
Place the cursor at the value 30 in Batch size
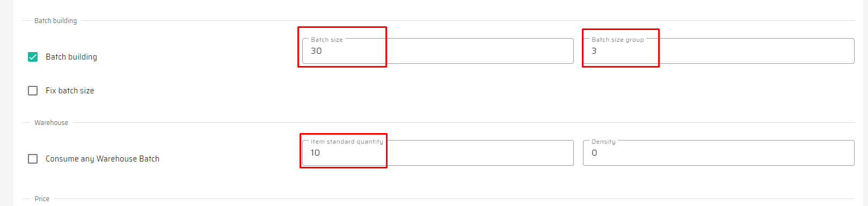pos(316,51)
